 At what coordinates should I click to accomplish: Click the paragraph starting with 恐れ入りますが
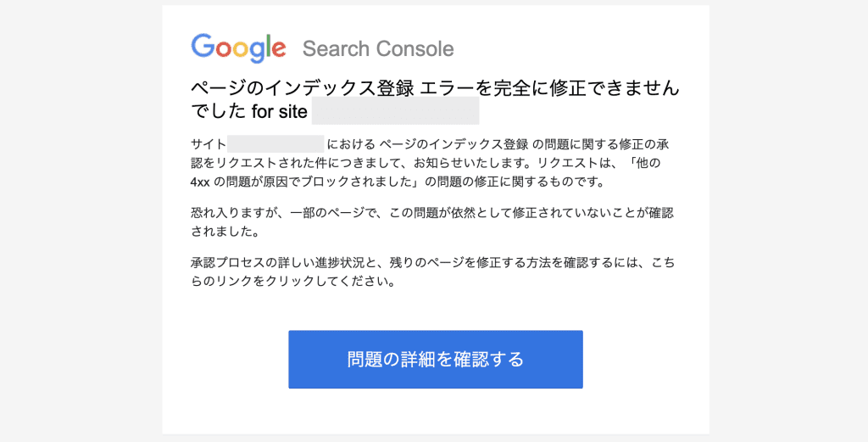point(431,222)
